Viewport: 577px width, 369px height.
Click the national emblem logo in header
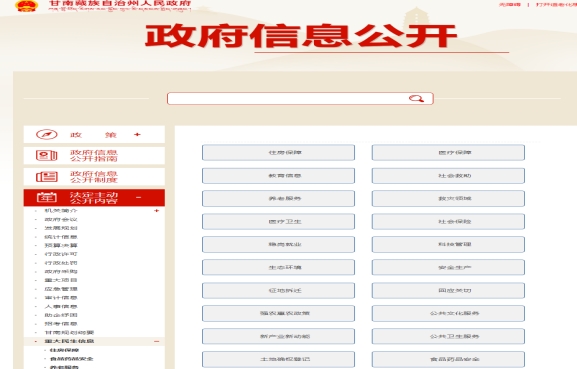point(26,6)
